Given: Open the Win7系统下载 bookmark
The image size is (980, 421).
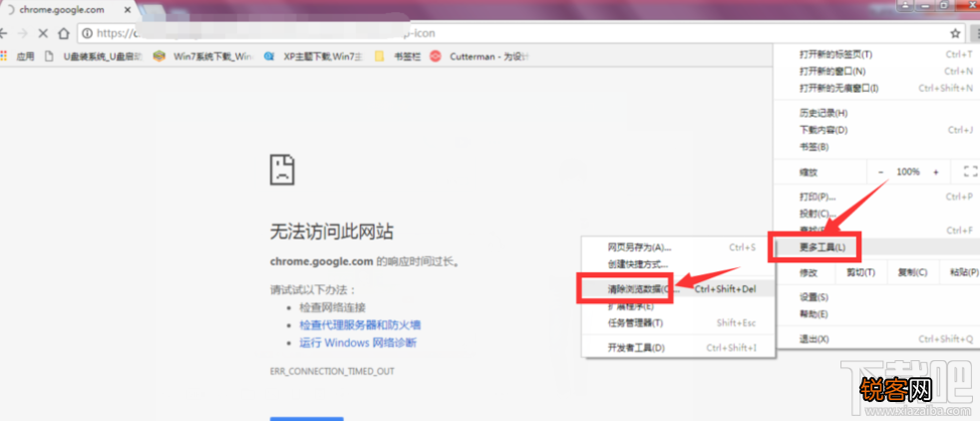Looking at the screenshot, I should point(203,56).
